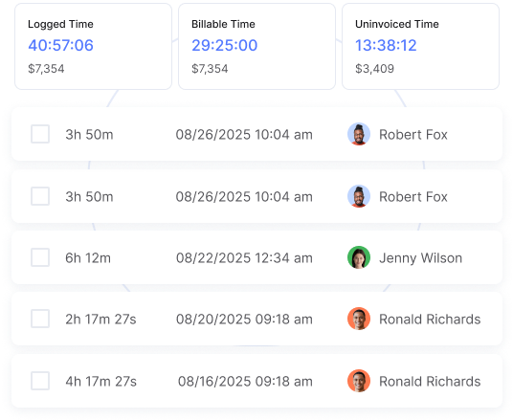Tick the checkbox for first 3h 50m entry
Screen dimensions: 513x420
coord(40,134)
